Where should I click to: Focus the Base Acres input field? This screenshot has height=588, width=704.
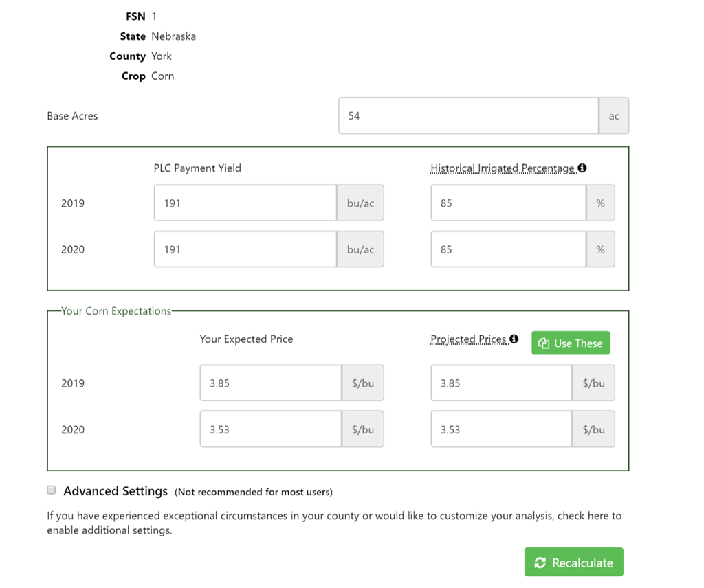(x=469, y=115)
